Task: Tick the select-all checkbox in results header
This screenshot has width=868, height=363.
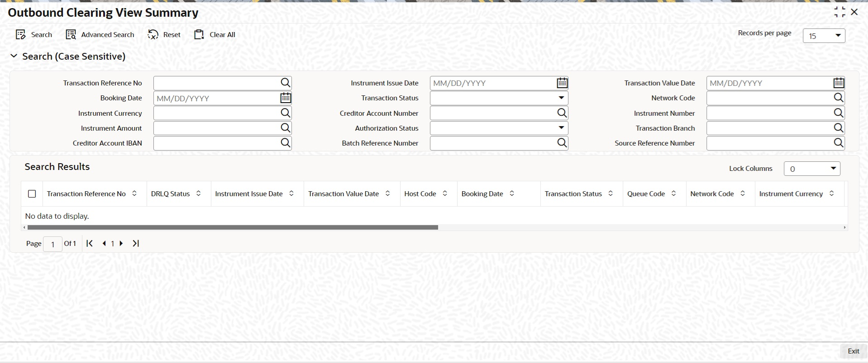Action: tap(32, 193)
